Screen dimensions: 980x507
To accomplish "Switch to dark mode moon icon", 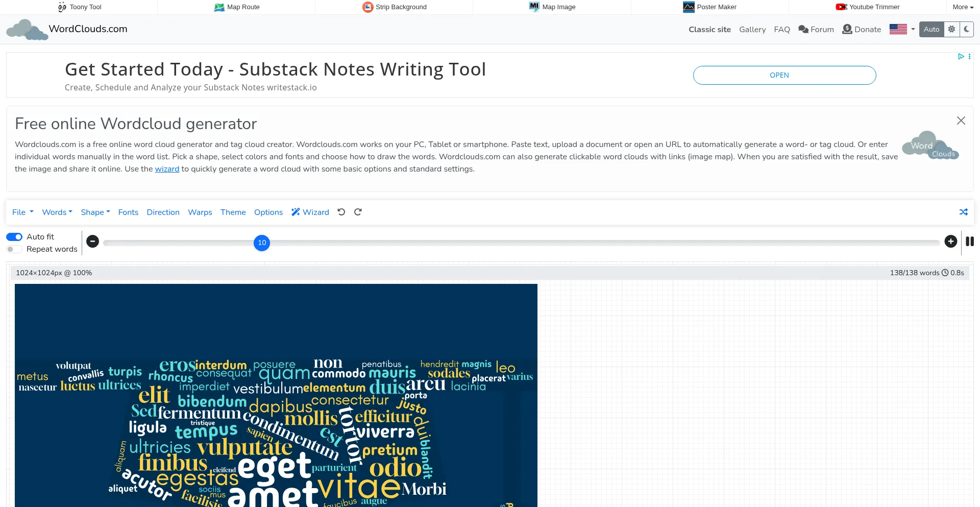I will 966,29.
